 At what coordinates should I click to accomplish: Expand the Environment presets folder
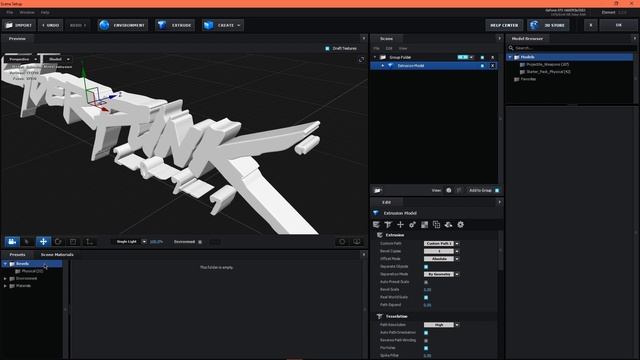coord(5,279)
